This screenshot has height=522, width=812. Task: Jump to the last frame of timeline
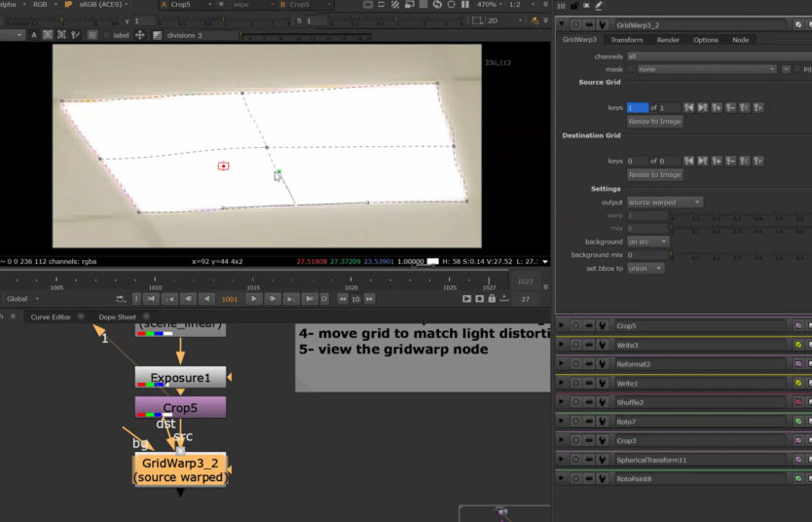pos(309,299)
